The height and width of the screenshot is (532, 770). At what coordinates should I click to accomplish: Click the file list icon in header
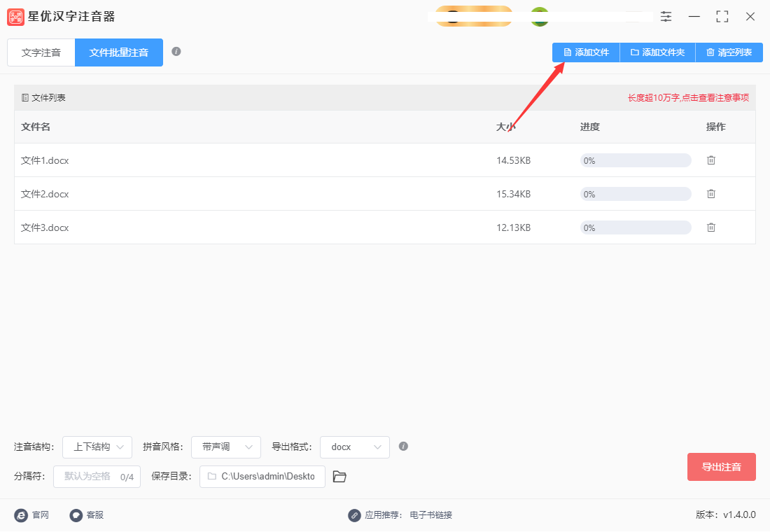[25, 98]
